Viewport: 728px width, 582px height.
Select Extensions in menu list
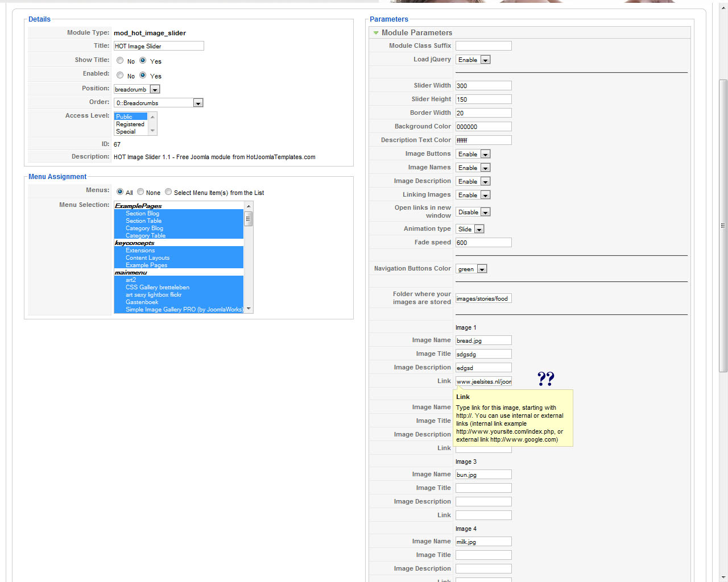[x=179, y=250]
